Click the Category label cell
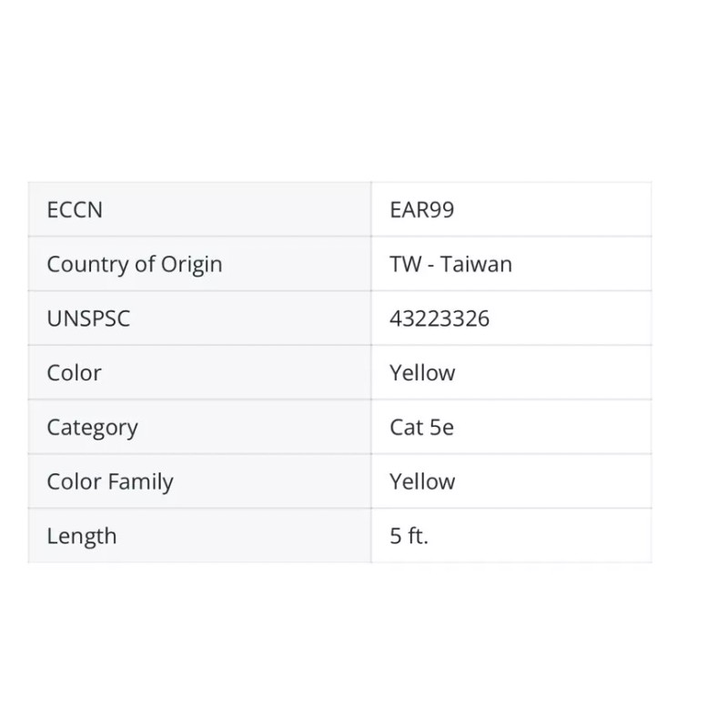Viewport: 728px width, 728px height. tap(92, 428)
